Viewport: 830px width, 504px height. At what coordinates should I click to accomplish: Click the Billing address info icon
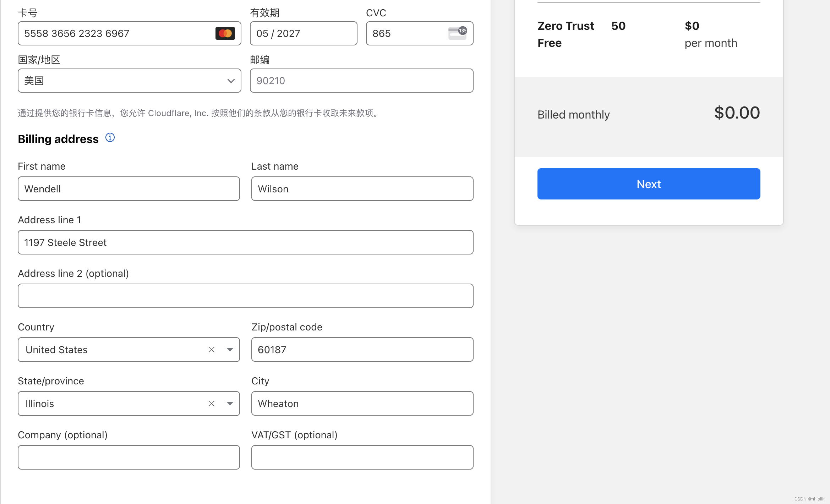[x=110, y=138]
